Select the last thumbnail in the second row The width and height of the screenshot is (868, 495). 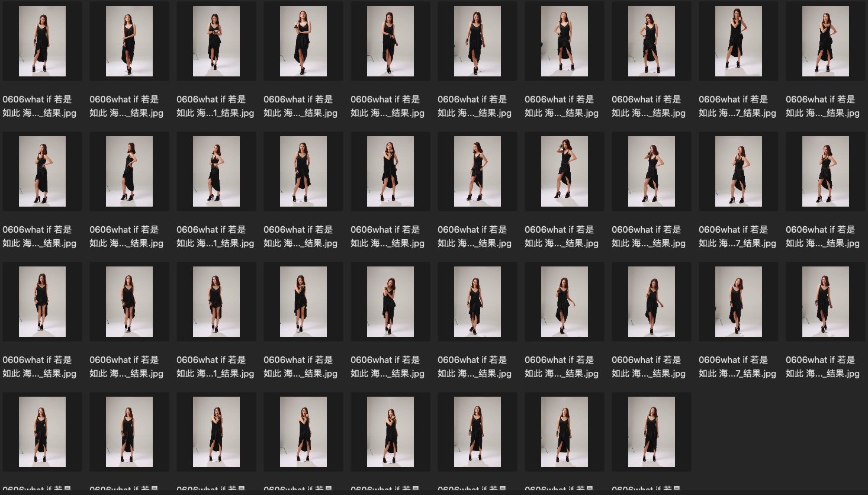pyautogui.click(x=825, y=172)
